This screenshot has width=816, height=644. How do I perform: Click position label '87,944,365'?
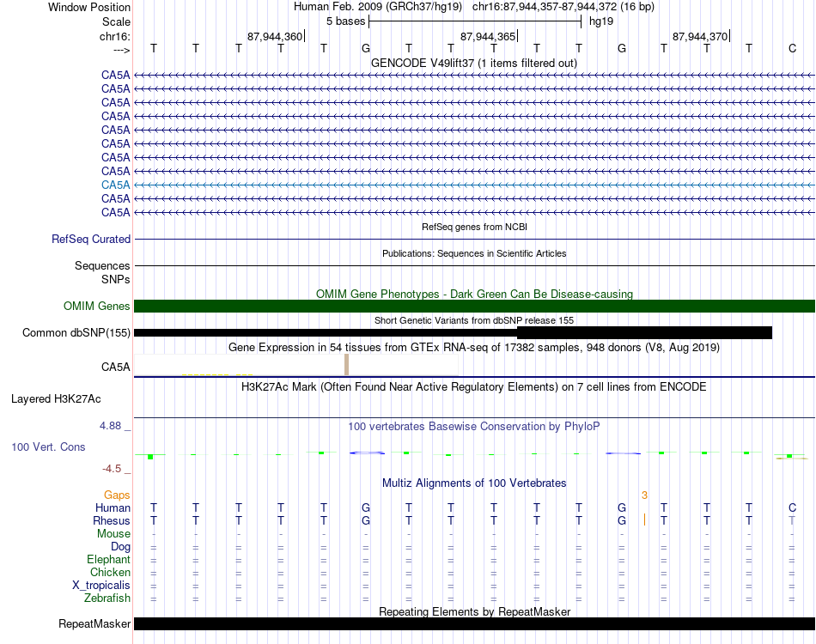coord(488,36)
